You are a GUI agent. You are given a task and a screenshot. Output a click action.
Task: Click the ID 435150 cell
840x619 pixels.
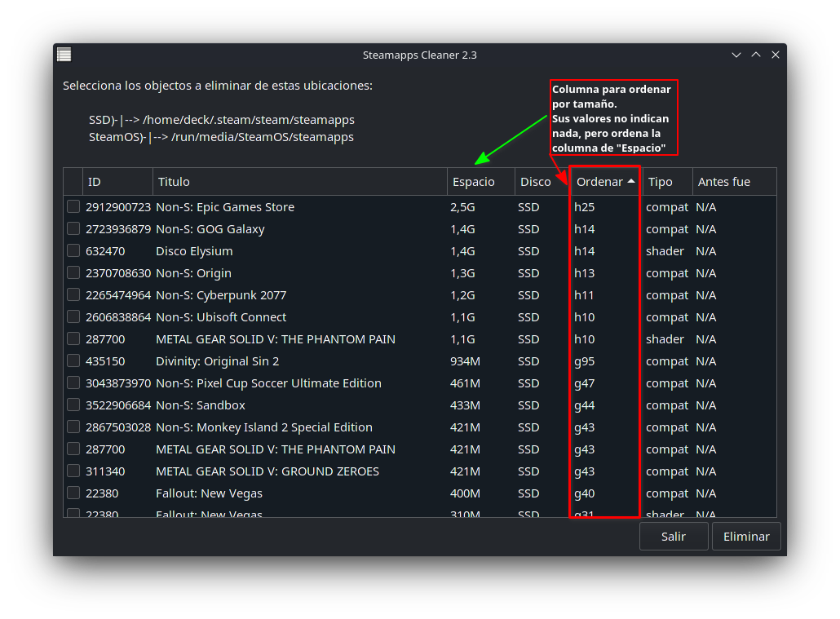[x=105, y=361]
